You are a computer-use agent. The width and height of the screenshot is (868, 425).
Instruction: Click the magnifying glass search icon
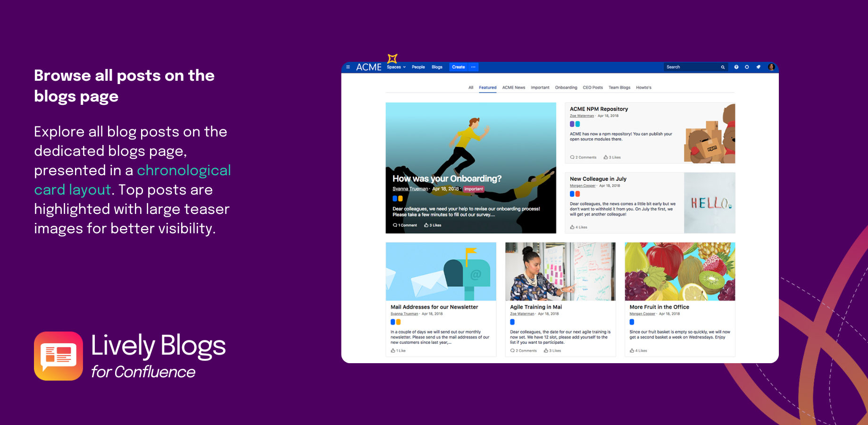723,67
